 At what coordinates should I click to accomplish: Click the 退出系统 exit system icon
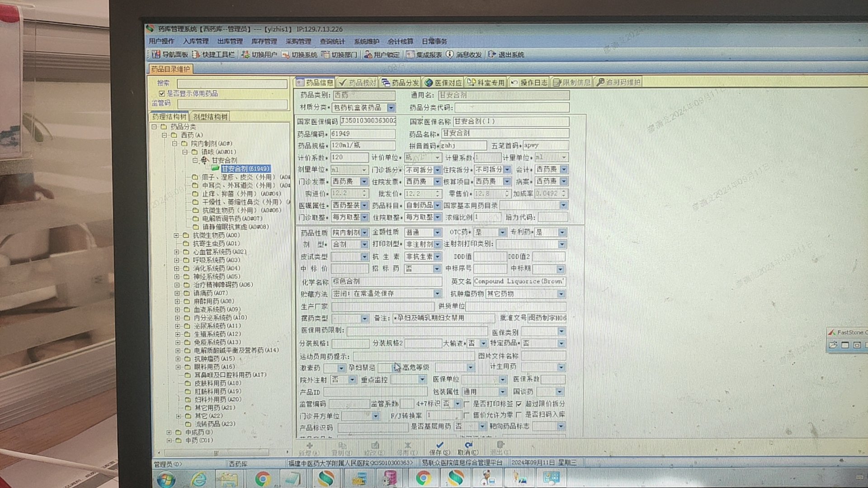coord(492,55)
